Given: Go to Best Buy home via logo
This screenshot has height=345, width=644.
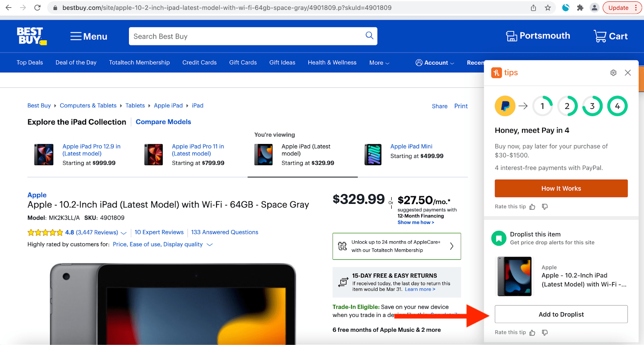Looking at the screenshot, I should [x=32, y=36].
